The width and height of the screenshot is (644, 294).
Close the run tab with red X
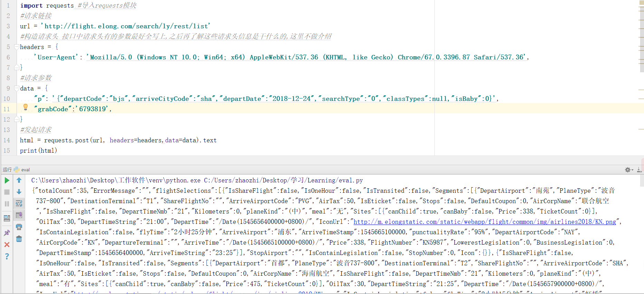[7, 245]
